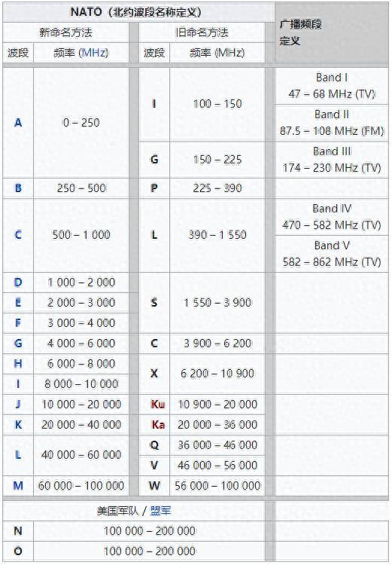Click 'Band II 87.5 – 108 MHz (FM)' cell
Viewport: 392px width, 565px height.
(332, 123)
